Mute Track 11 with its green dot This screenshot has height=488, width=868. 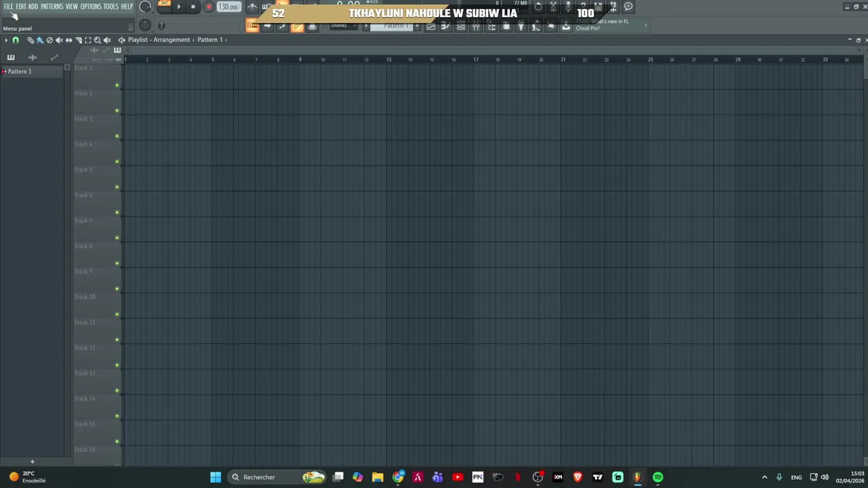pyautogui.click(x=117, y=340)
